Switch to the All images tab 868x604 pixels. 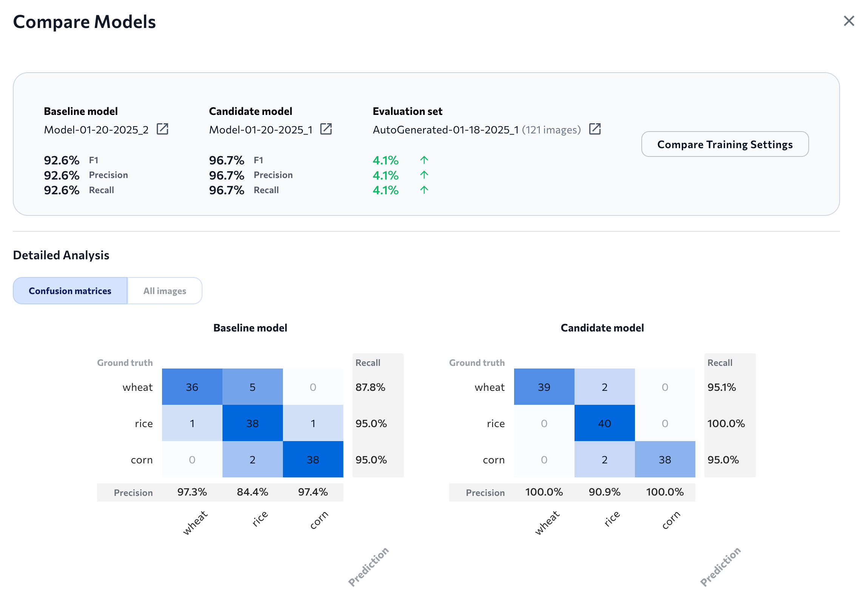click(x=165, y=291)
